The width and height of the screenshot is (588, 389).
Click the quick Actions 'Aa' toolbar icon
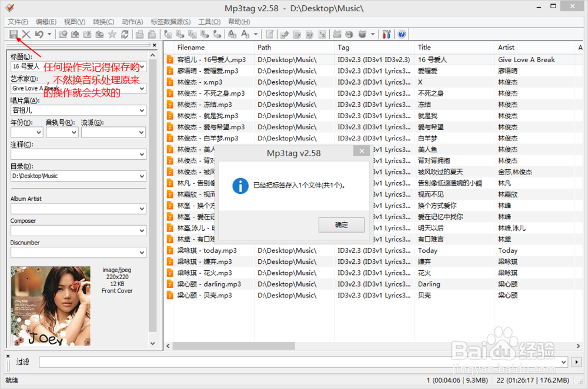click(245, 35)
